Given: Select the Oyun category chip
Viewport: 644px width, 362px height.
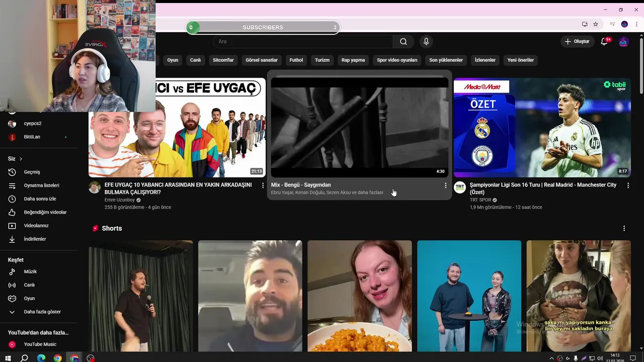Looking at the screenshot, I should pos(173,60).
